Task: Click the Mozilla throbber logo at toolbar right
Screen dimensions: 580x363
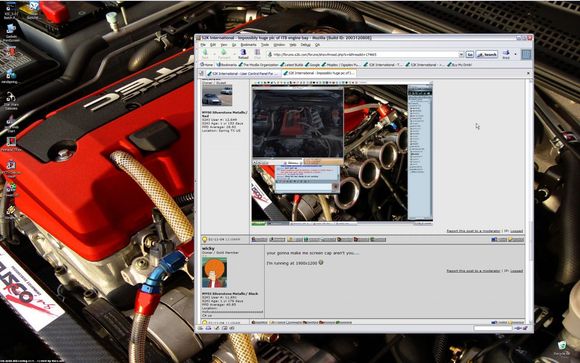Action: (x=526, y=54)
